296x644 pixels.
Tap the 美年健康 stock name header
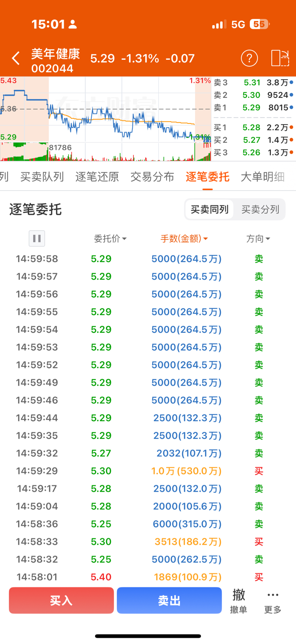click(55, 54)
